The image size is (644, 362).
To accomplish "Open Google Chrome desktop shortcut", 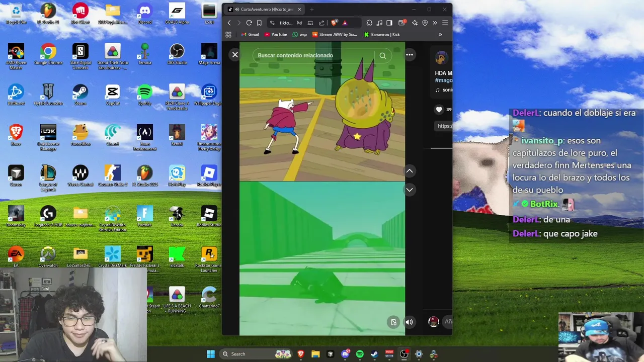I will tap(48, 54).
